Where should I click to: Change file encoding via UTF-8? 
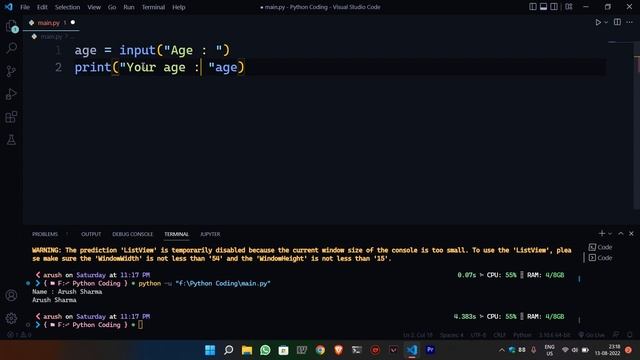coord(478,335)
